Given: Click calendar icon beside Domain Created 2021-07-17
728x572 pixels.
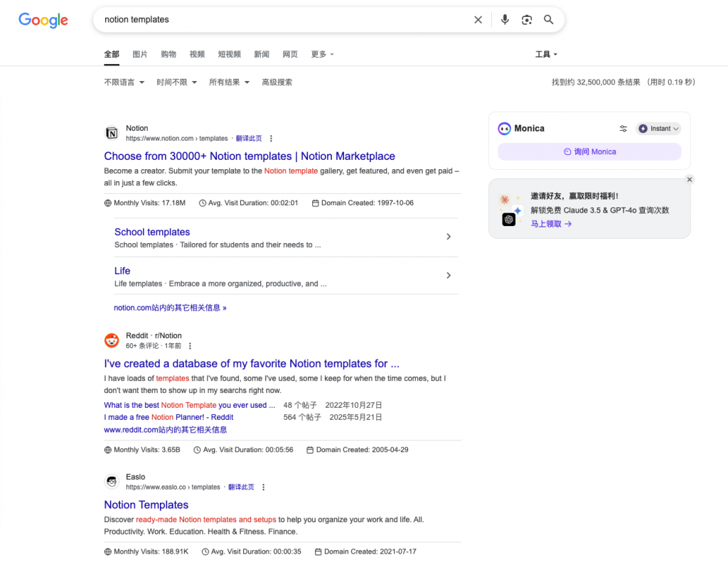Looking at the screenshot, I should (318, 551).
